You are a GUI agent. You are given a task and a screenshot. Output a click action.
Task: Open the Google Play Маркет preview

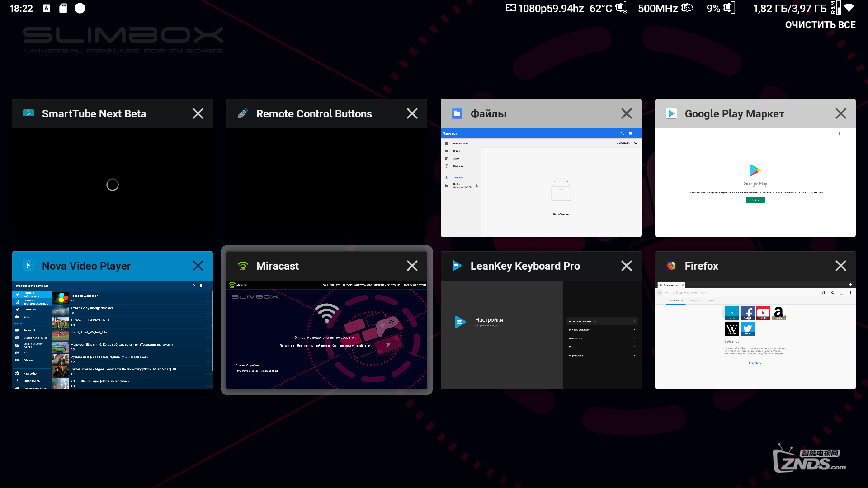click(755, 183)
